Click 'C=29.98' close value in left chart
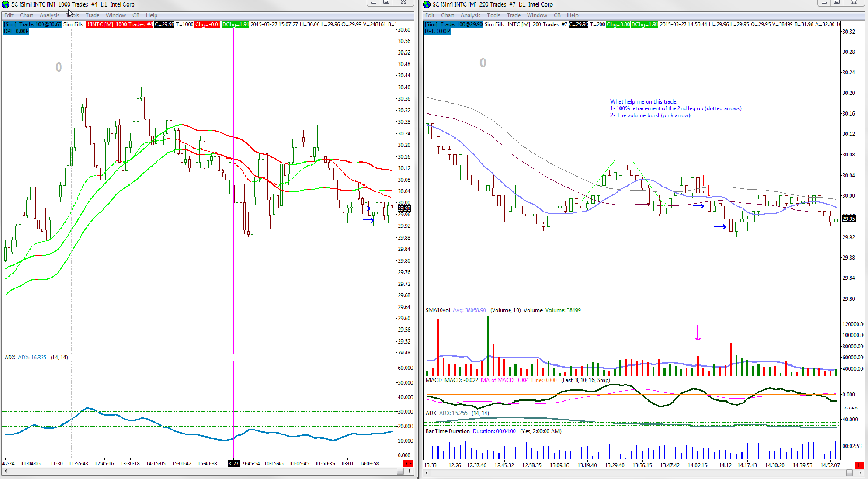 [x=164, y=24]
